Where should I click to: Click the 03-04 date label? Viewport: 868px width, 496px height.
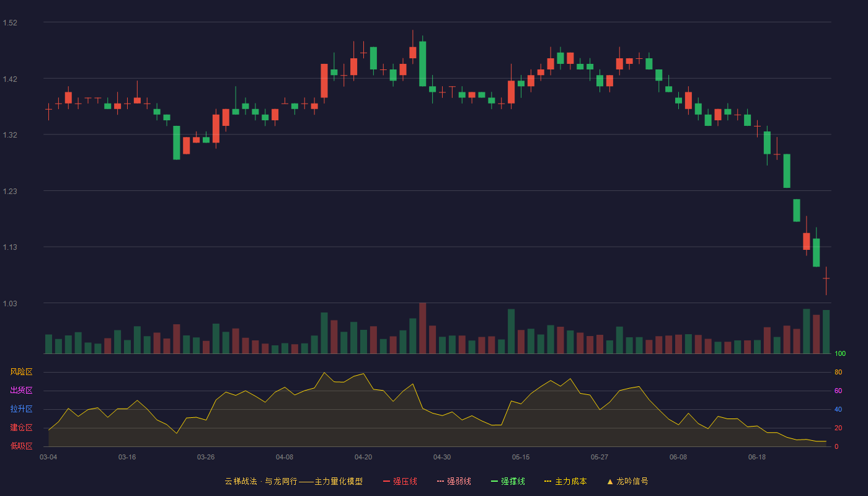[x=48, y=457]
